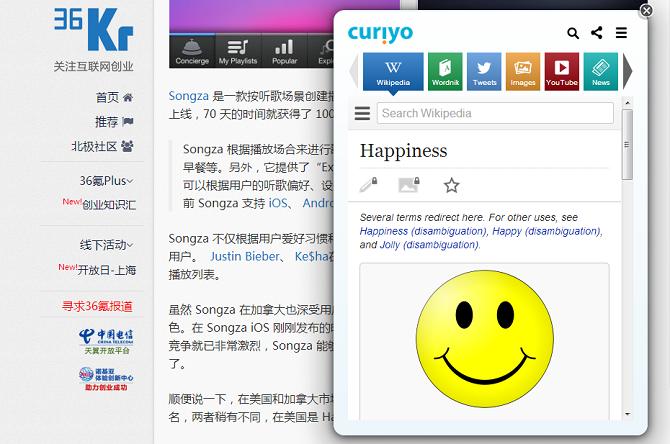Show previous tabs with left arrow

pos(354,71)
